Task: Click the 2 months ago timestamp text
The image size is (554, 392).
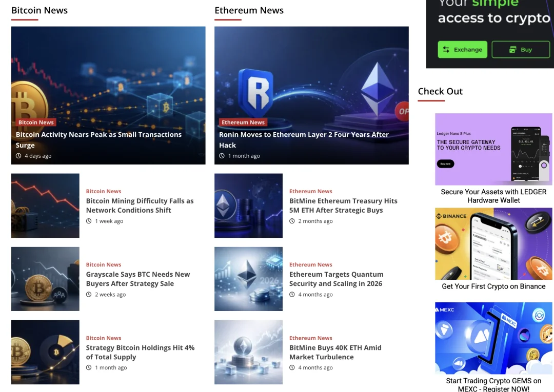Action: click(x=315, y=221)
